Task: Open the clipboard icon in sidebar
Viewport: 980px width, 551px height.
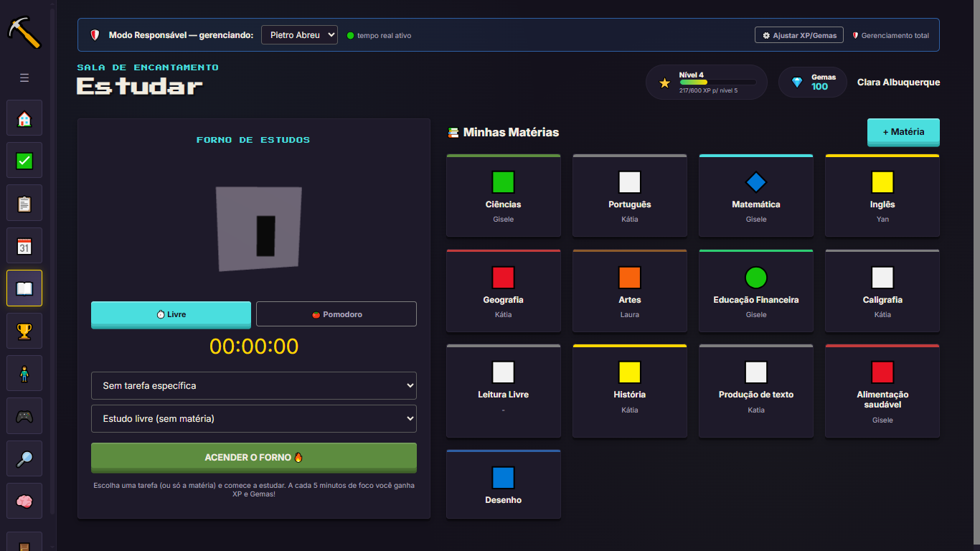Action: (24, 203)
